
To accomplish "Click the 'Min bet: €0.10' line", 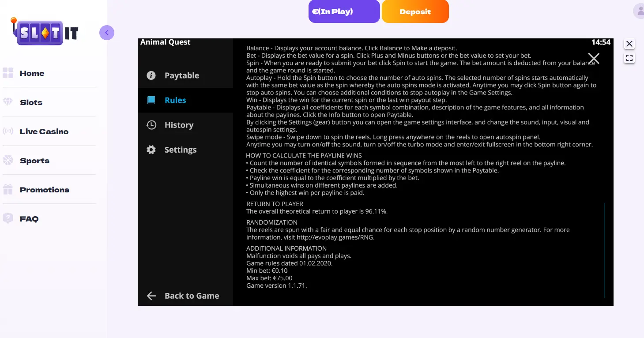I will 267,270.
